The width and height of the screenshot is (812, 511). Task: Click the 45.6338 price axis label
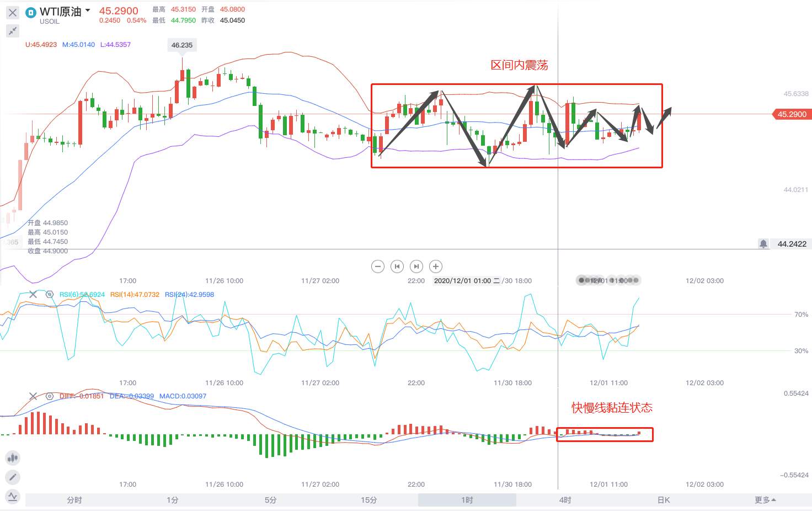click(796, 94)
